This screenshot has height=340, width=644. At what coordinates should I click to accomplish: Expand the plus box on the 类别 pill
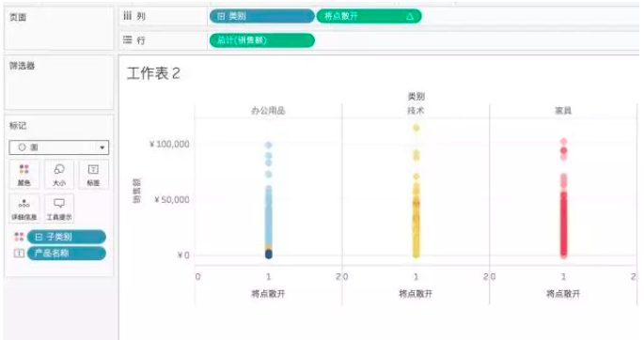click(x=221, y=16)
